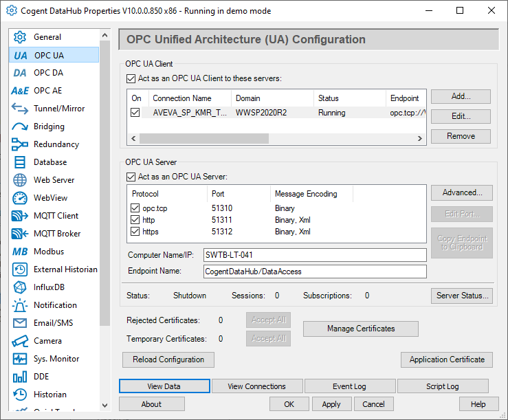
Task: Select the Tunnel/Mirror arrows icon
Action: [x=20, y=109]
